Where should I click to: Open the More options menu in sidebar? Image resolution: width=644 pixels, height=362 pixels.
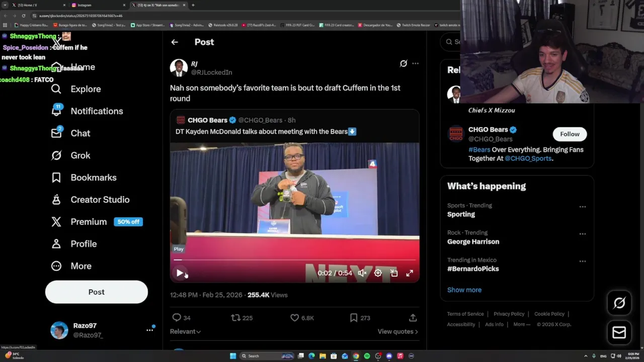click(x=71, y=266)
